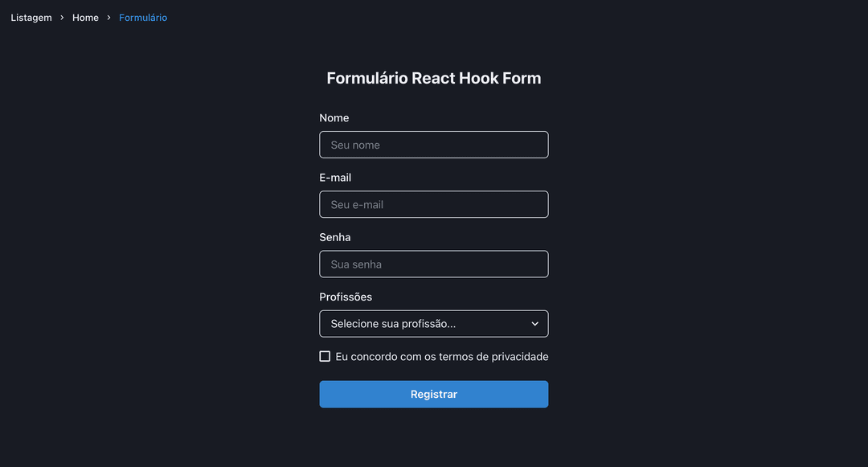This screenshot has width=868, height=467.
Task: Select the 'Selecione sua profissão...' placeholder text
Action: pos(393,324)
